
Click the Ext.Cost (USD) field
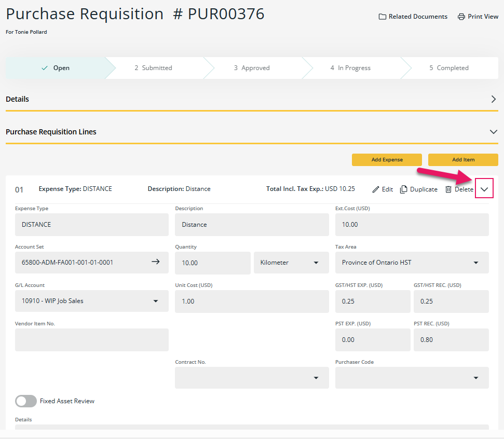tap(412, 225)
